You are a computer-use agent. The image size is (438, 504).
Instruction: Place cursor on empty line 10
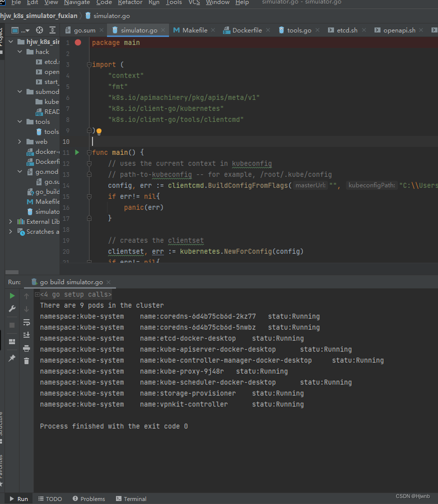tap(264, 141)
